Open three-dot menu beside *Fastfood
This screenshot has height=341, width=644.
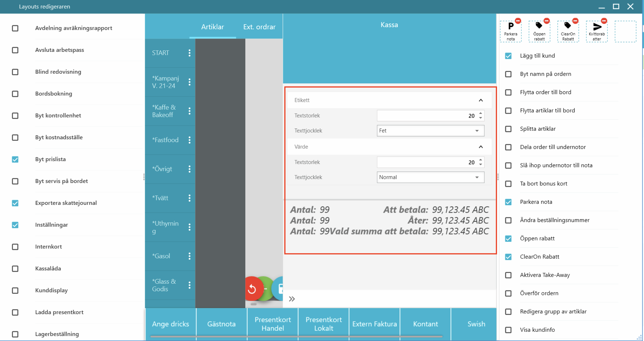click(x=189, y=140)
